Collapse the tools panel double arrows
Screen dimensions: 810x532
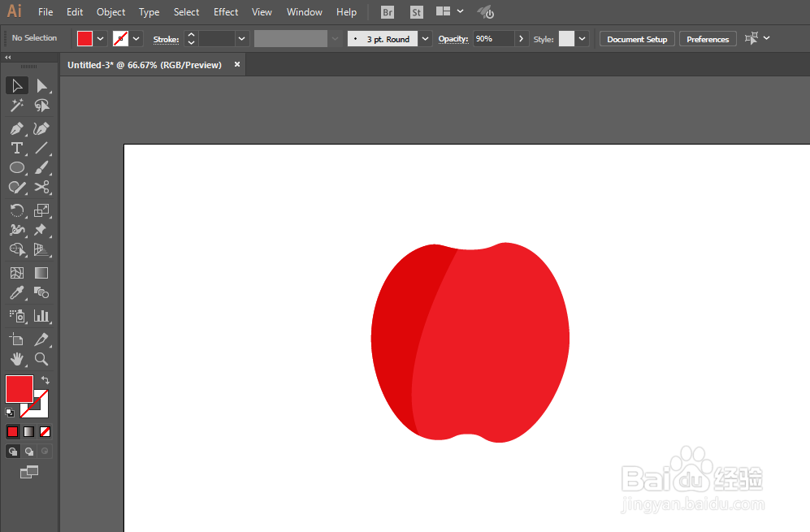pos(8,58)
